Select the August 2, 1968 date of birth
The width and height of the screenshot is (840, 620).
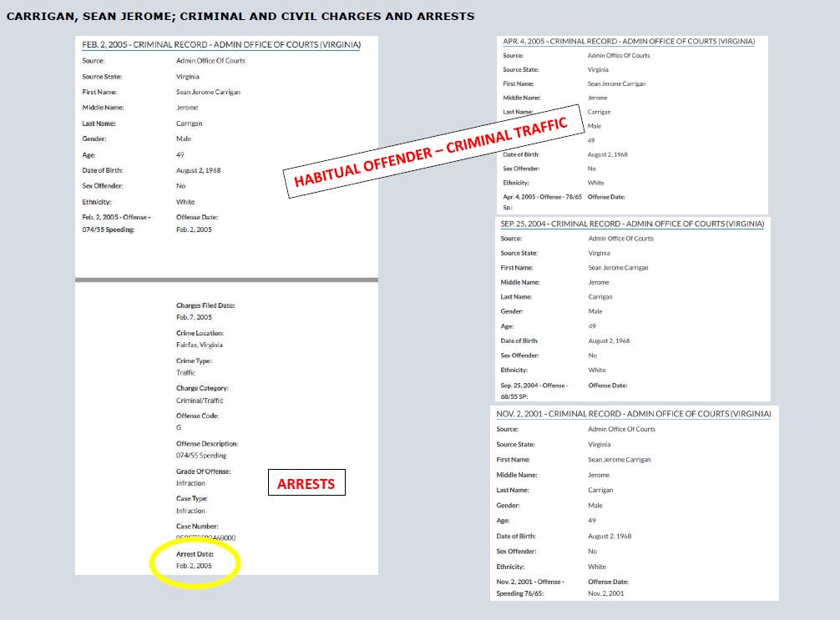pyautogui.click(x=201, y=169)
